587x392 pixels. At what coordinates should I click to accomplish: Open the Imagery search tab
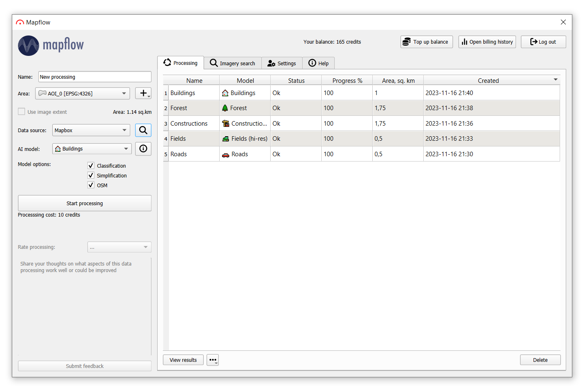233,63
